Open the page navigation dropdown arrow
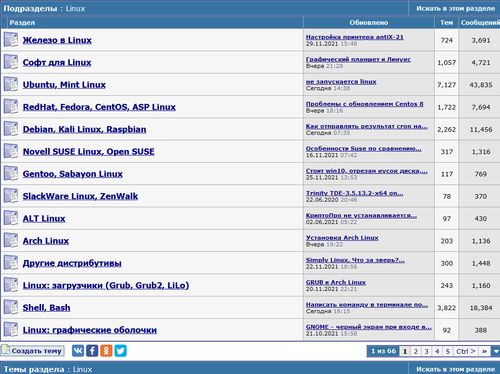The height and width of the screenshot is (374, 500). [x=496, y=351]
